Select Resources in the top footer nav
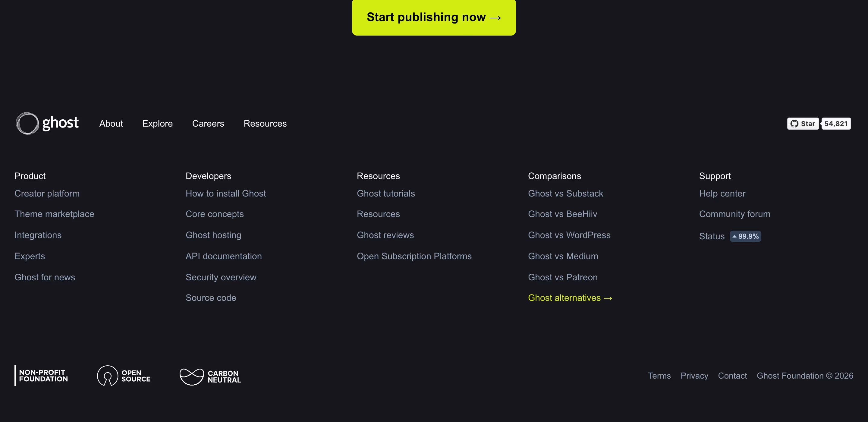868x422 pixels. click(265, 124)
